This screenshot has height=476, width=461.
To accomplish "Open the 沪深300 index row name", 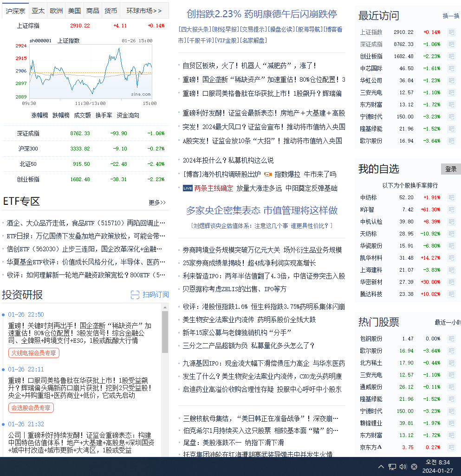I will click(28, 149).
